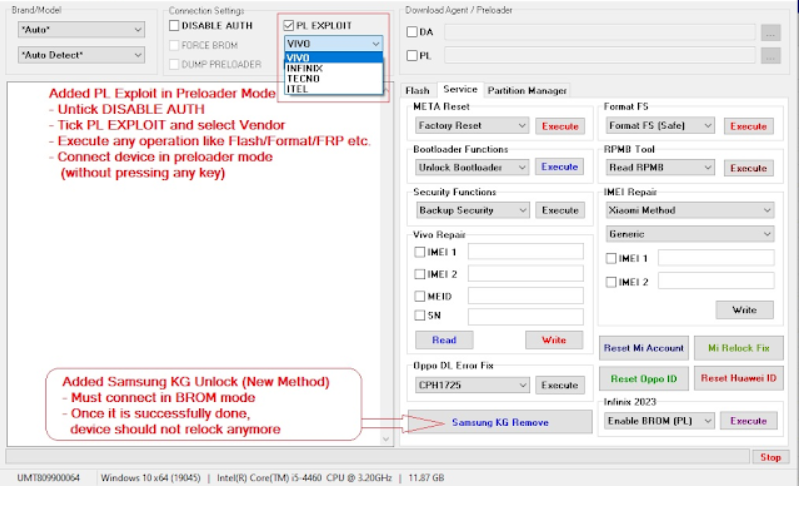Image resolution: width=801 pixels, height=506 pixels.
Task: Click Write in IMEI Repair
Action: pyautogui.click(x=744, y=310)
